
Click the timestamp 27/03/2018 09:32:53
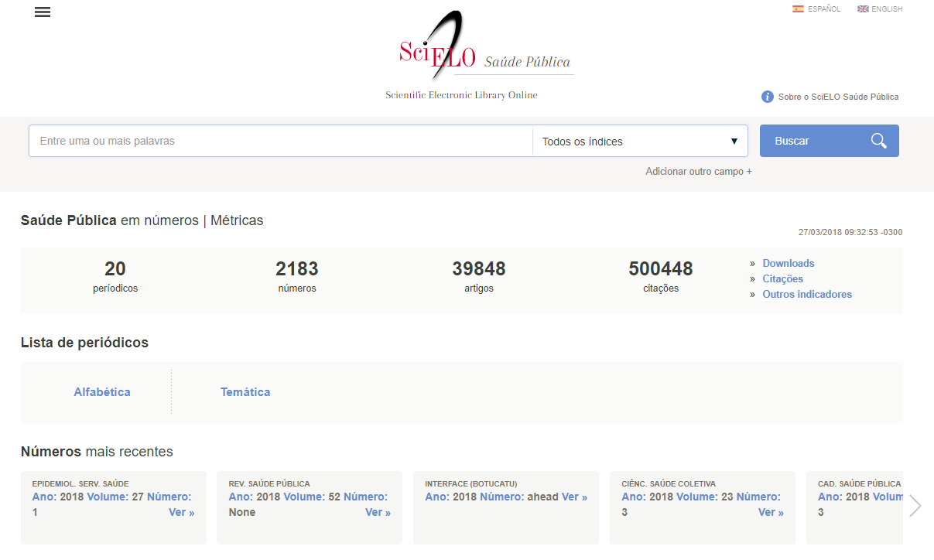click(850, 232)
